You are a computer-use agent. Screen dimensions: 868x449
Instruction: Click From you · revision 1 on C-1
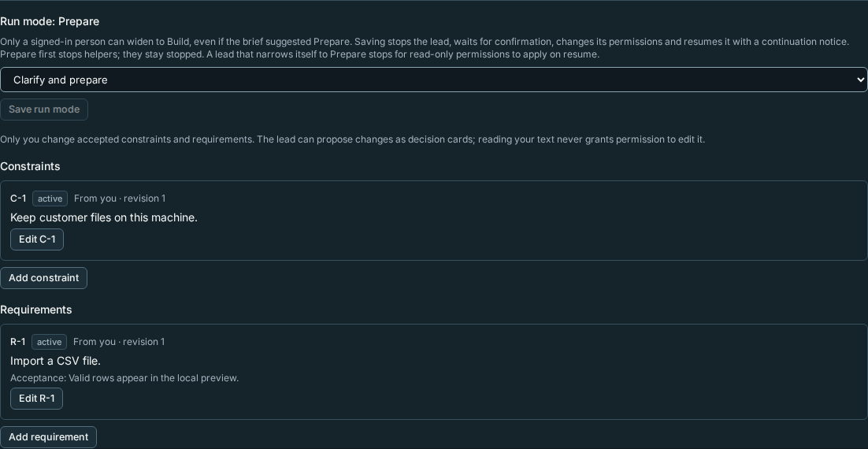click(120, 199)
